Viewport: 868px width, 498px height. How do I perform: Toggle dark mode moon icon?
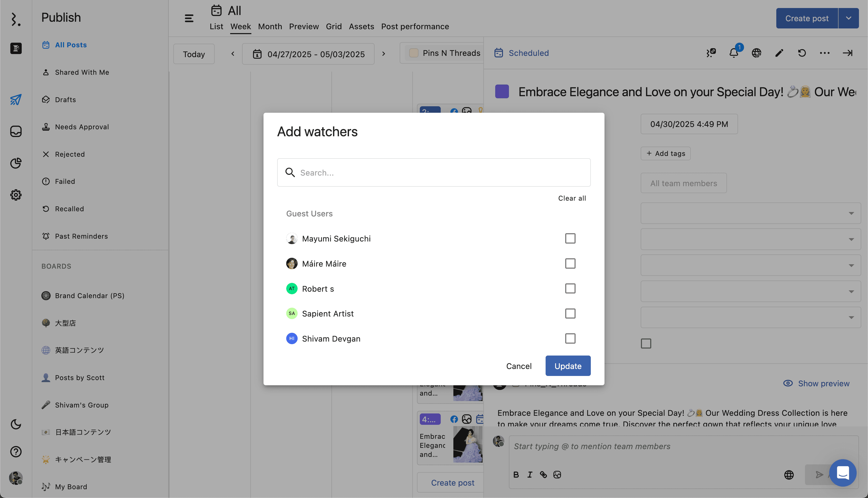(16, 424)
